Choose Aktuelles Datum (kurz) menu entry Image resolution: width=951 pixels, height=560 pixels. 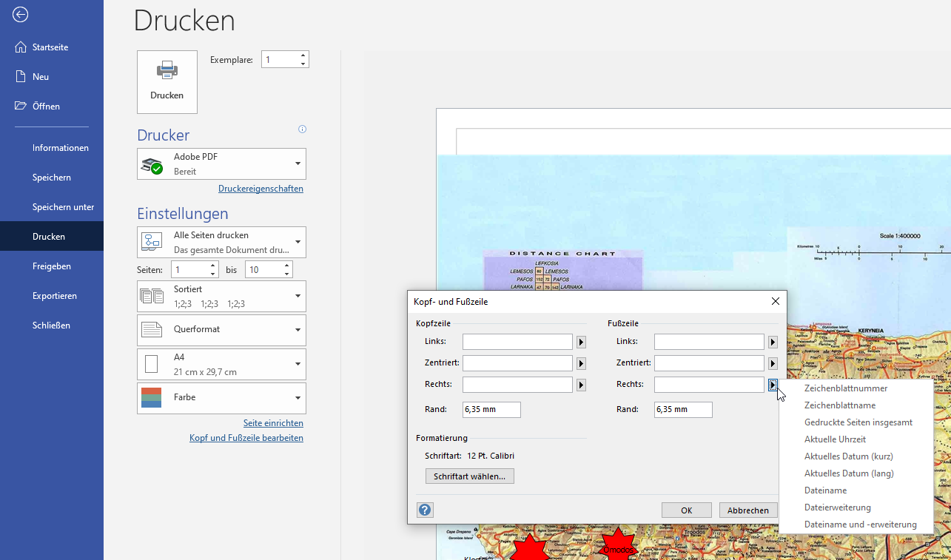tap(848, 456)
